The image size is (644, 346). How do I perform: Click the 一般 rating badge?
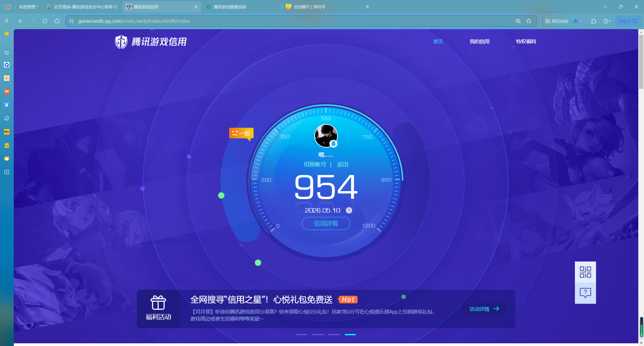(x=241, y=133)
